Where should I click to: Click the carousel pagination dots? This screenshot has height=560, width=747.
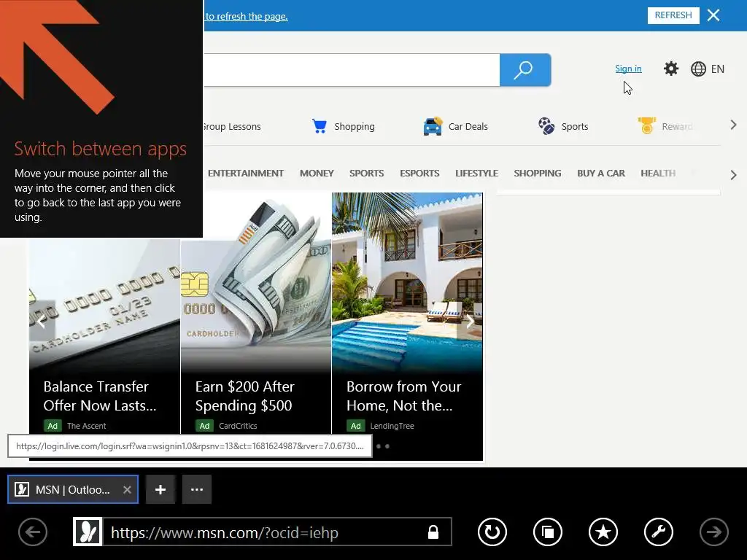tap(383, 446)
